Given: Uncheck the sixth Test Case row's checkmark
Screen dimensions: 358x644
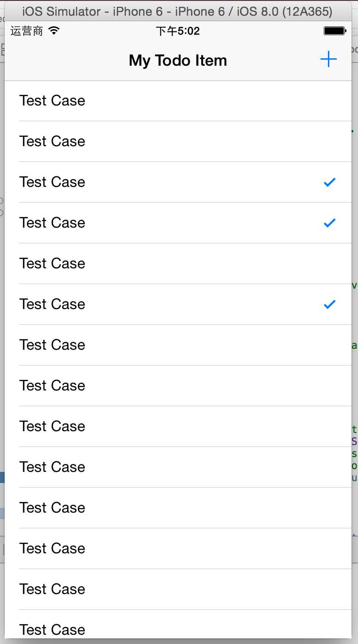Looking at the screenshot, I should [329, 304].
